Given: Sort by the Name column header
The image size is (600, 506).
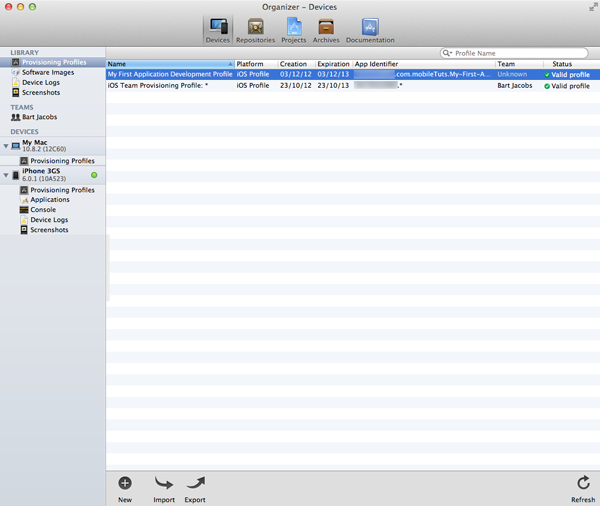Looking at the screenshot, I should tap(170, 64).
